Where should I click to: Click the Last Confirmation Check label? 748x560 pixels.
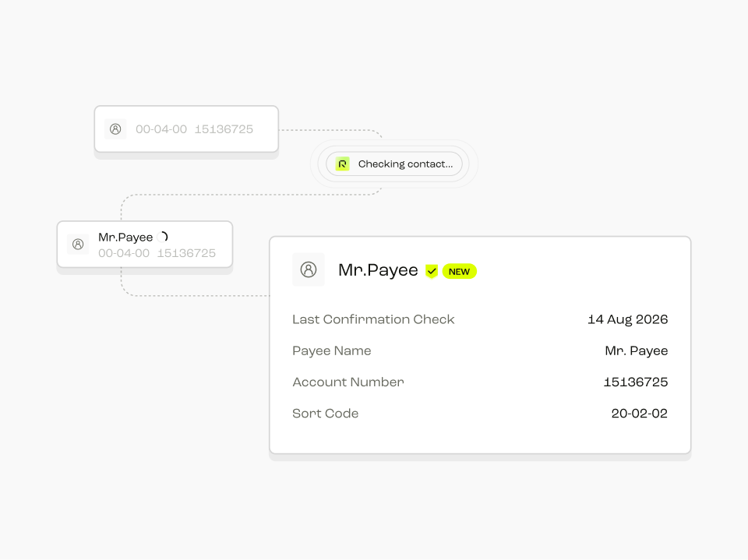point(373,319)
